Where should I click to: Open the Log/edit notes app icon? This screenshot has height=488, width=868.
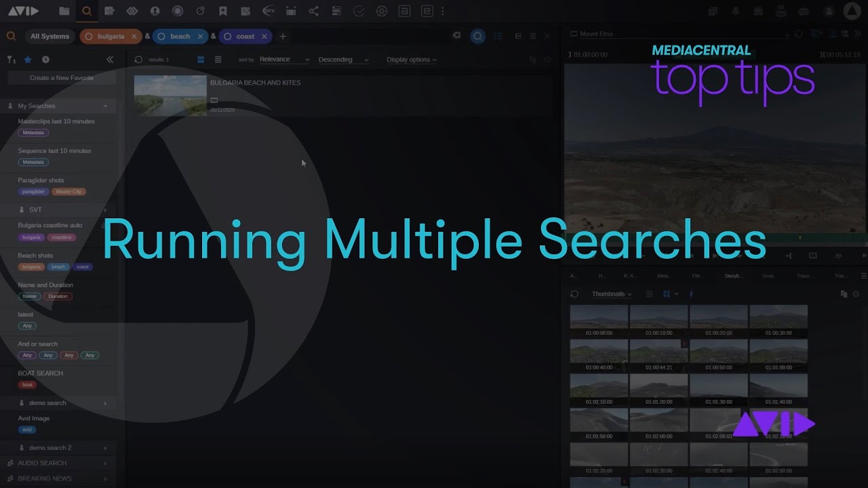click(x=109, y=11)
